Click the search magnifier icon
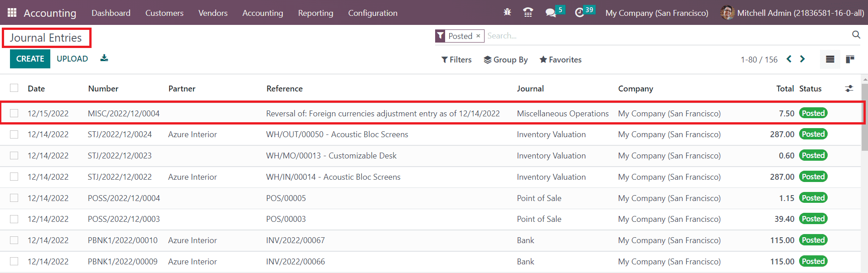The width and height of the screenshot is (868, 273). coord(856,35)
